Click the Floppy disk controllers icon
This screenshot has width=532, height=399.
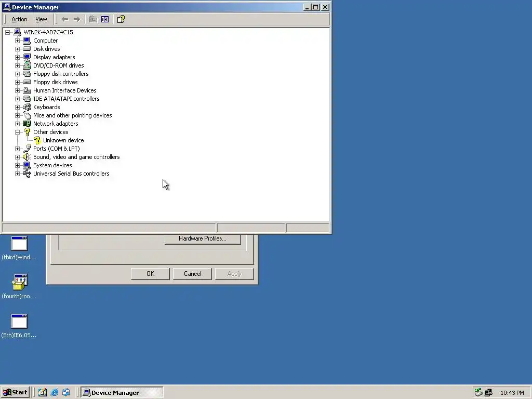pos(27,74)
